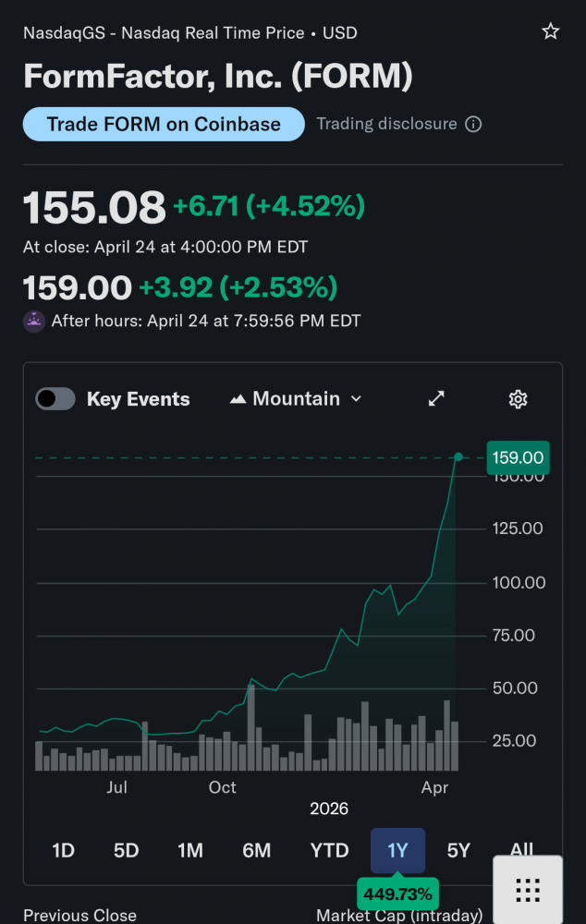The image size is (586, 924).
Task: Select the 6M time range
Action: coord(256,851)
